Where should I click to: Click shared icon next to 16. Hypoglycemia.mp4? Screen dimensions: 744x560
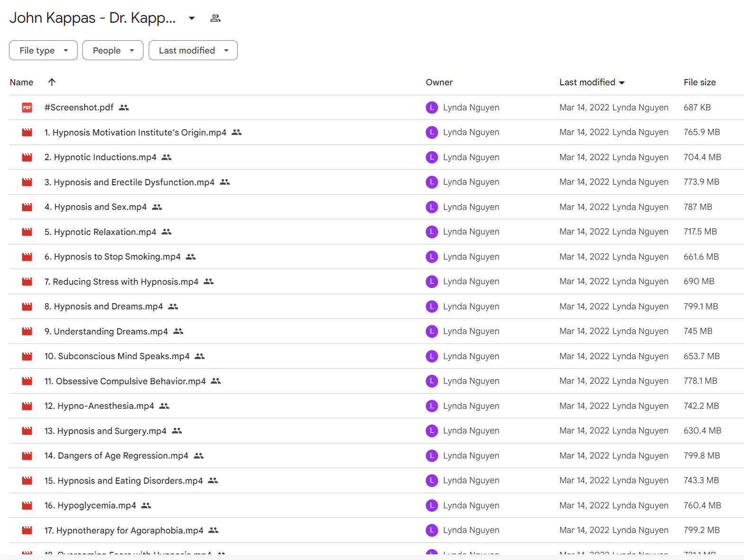(x=146, y=506)
